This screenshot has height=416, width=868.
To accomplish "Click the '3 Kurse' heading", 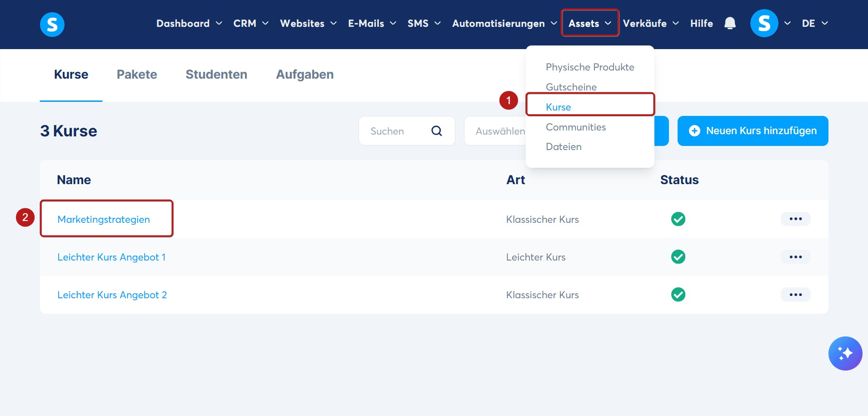I will 69,131.
